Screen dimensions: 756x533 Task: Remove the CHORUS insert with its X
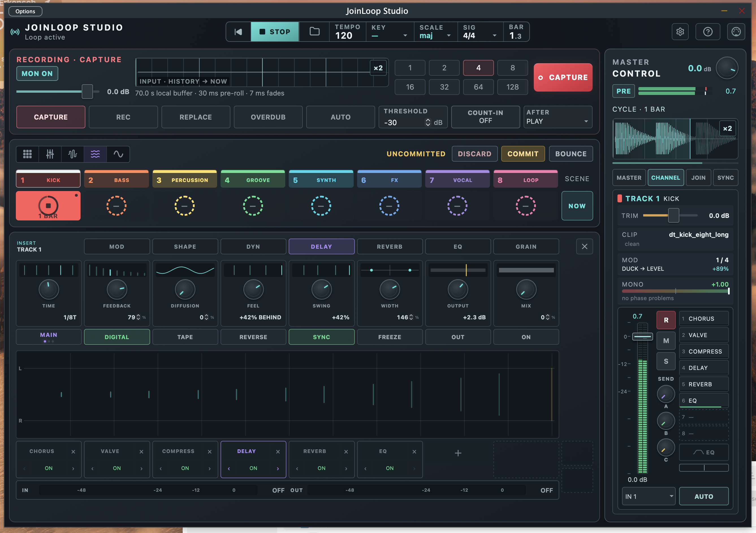click(x=73, y=452)
